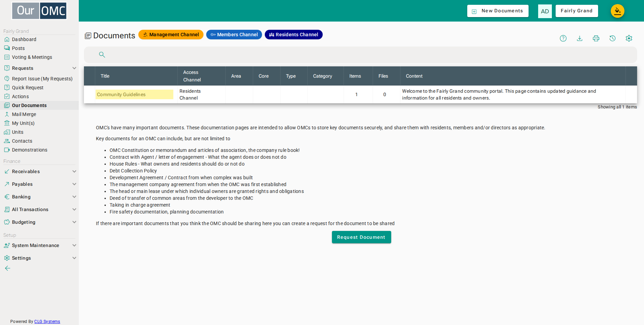Filter by Management Channel
This screenshot has width=644, height=325.
171,35
